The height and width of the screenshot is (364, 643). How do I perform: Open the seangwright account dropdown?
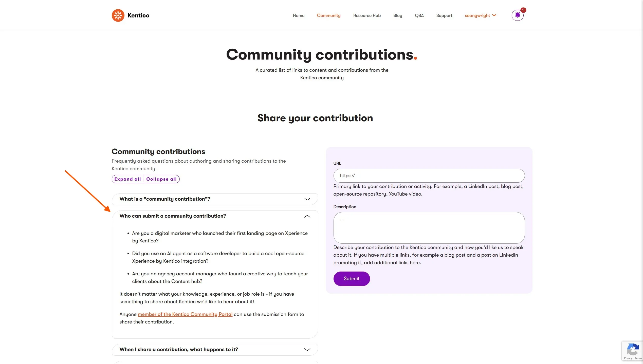[x=480, y=15]
